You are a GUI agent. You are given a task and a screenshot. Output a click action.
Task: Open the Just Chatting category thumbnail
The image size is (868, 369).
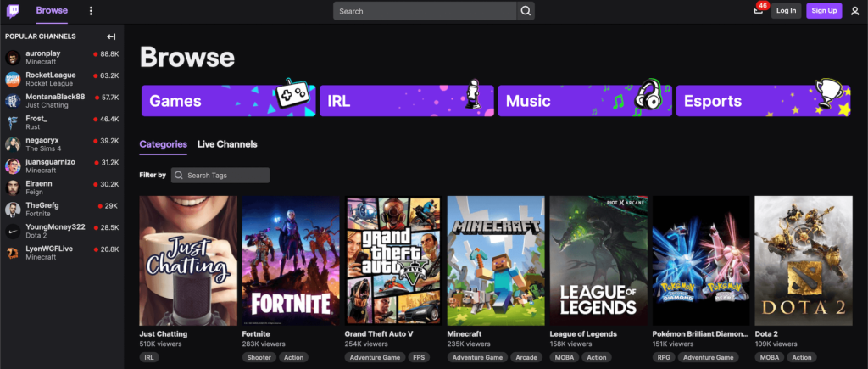[x=188, y=260]
